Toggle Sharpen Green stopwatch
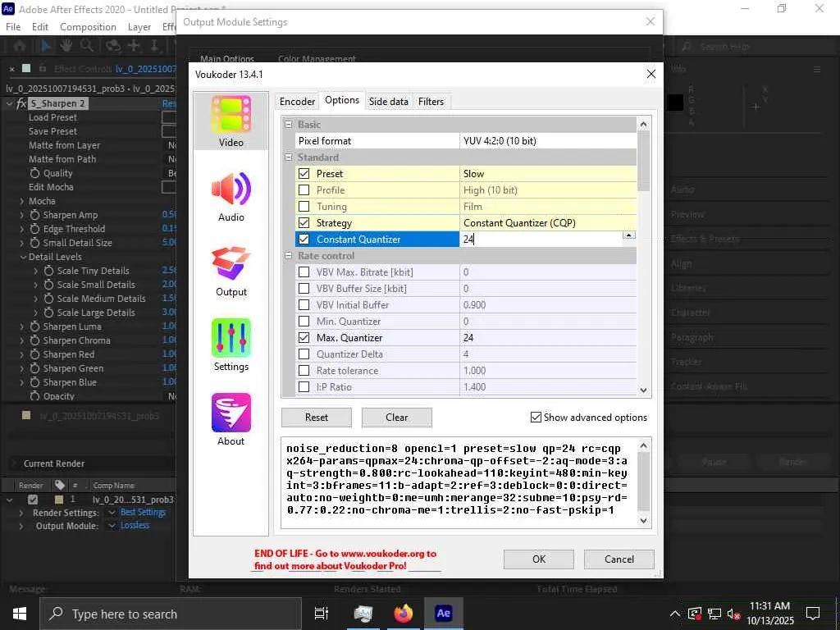The height and width of the screenshot is (630, 840). [x=34, y=368]
